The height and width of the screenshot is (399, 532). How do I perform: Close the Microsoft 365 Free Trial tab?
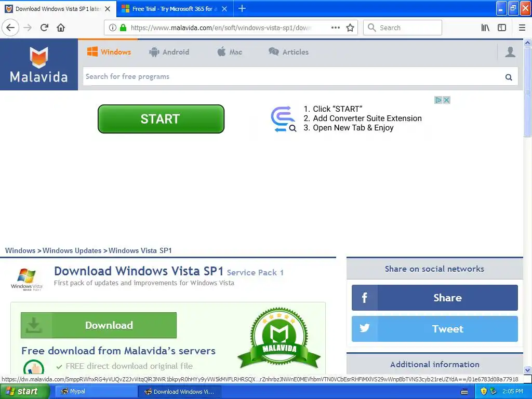point(224,9)
